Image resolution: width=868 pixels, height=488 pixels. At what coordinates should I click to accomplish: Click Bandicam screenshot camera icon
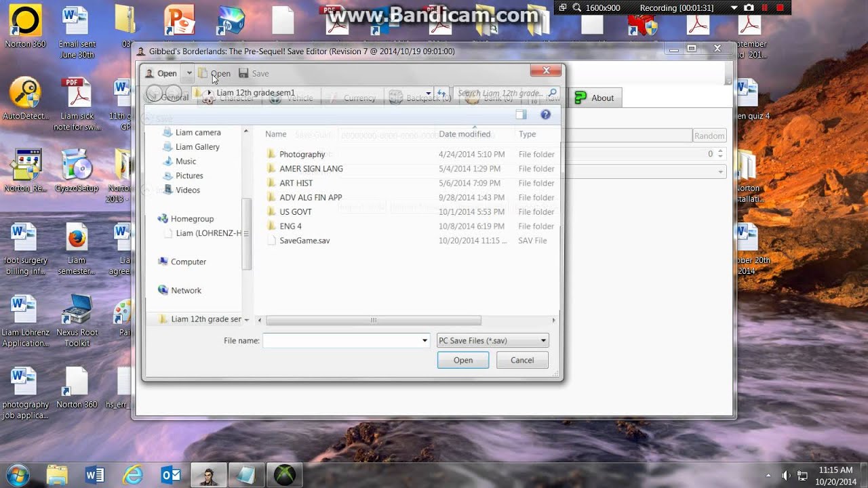tap(749, 7)
